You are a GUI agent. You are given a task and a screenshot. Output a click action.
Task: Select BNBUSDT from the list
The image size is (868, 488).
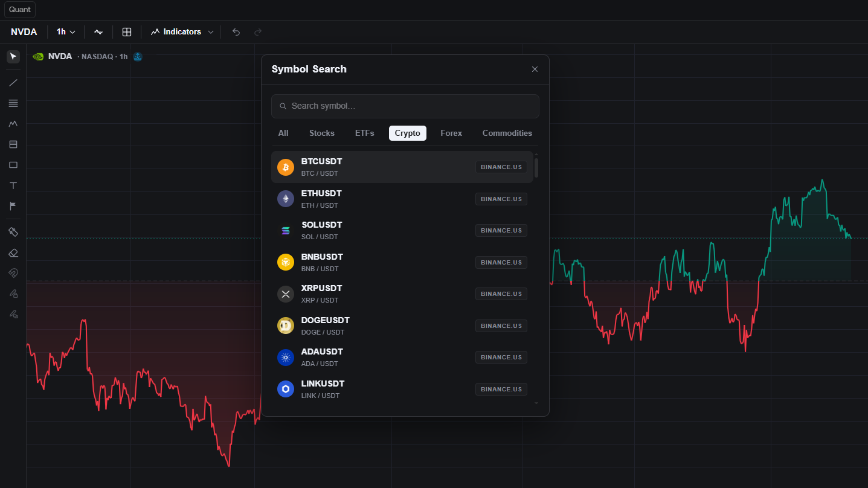click(402, 262)
